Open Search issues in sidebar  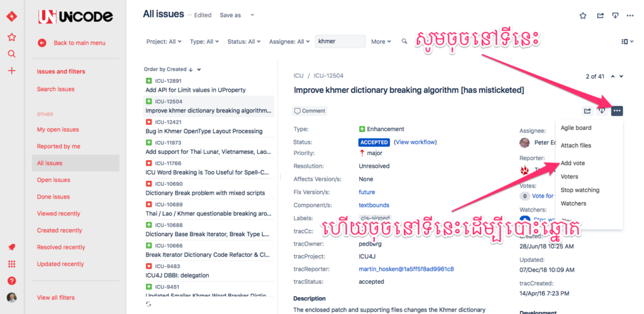(56, 89)
